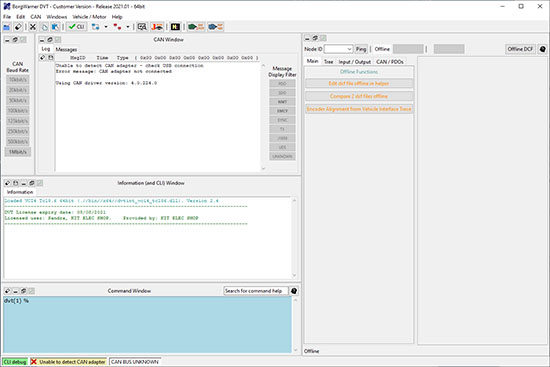Minimize the node panel on the right
The image size is (550, 367).
[x=307, y=38]
